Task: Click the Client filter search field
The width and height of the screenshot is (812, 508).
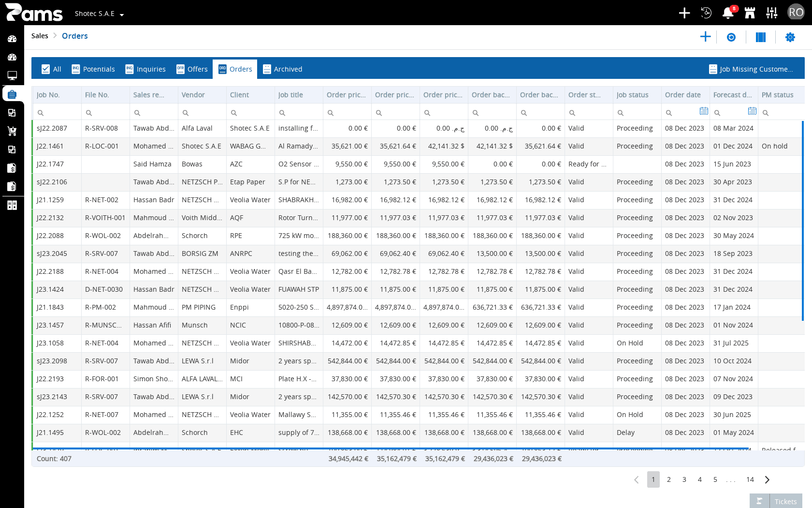Action: [x=250, y=112]
